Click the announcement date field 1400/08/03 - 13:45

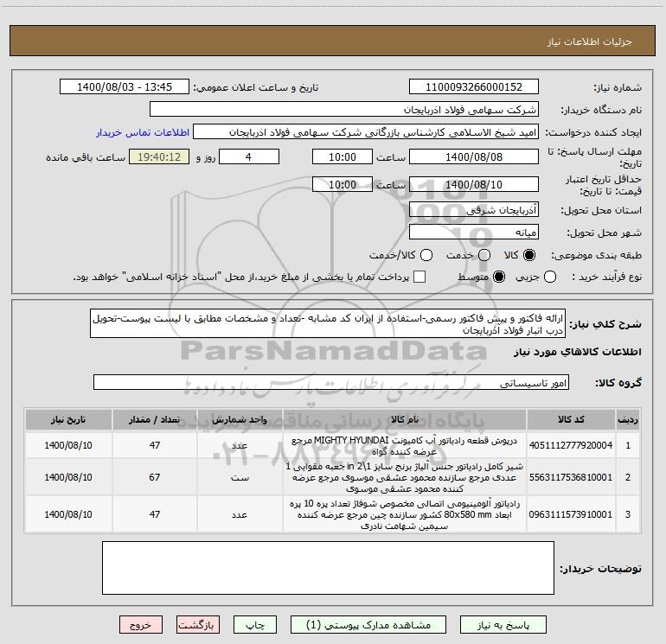pyautogui.click(x=125, y=87)
